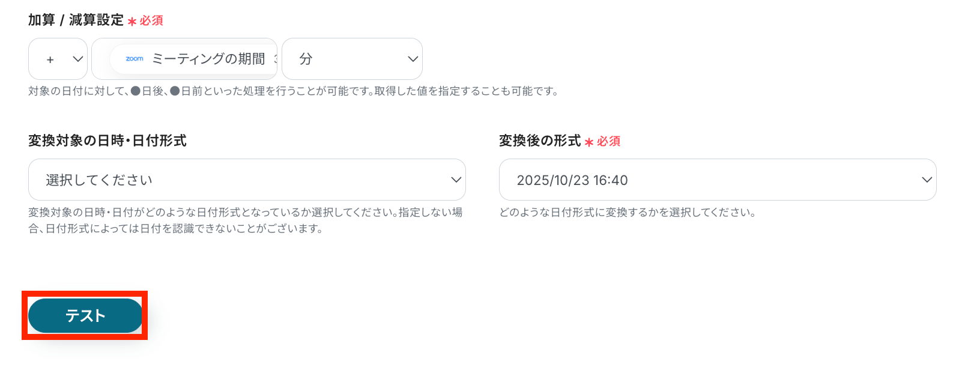The image size is (980, 382).
Task: Click the Zoom logo icon in the value chip
Action: click(x=135, y=59)
